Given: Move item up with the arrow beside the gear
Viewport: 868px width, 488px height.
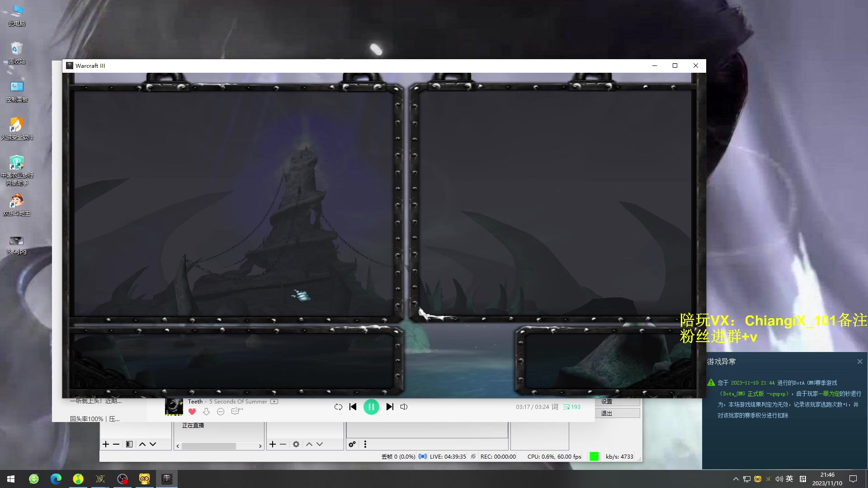Looking at the screenshot, I should [x=309, y=444].
